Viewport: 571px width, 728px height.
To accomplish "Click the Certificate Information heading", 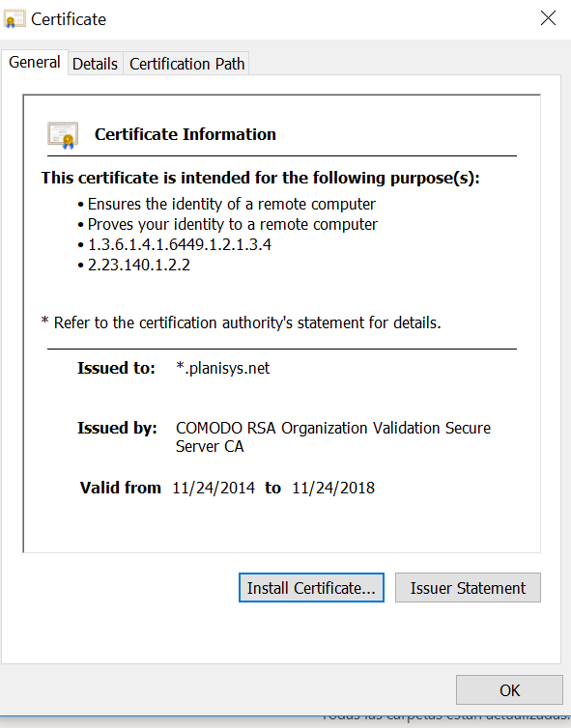I will (186, 134).
